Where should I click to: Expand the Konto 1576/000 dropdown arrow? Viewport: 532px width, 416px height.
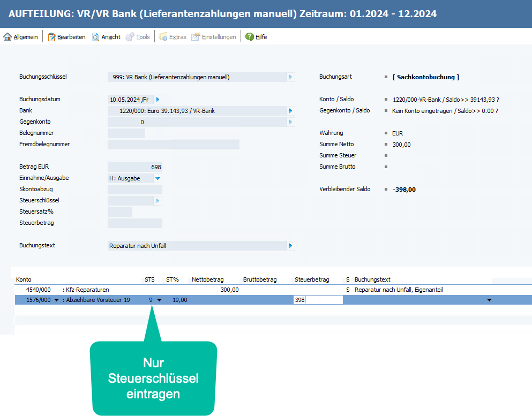tap(57, 300)
